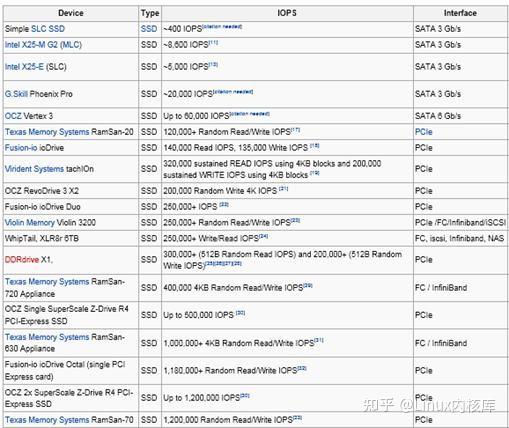Open citation needed note after ~400 IOPS
The height and width of the screenshot is (428, 509).
tap(222, 26)
